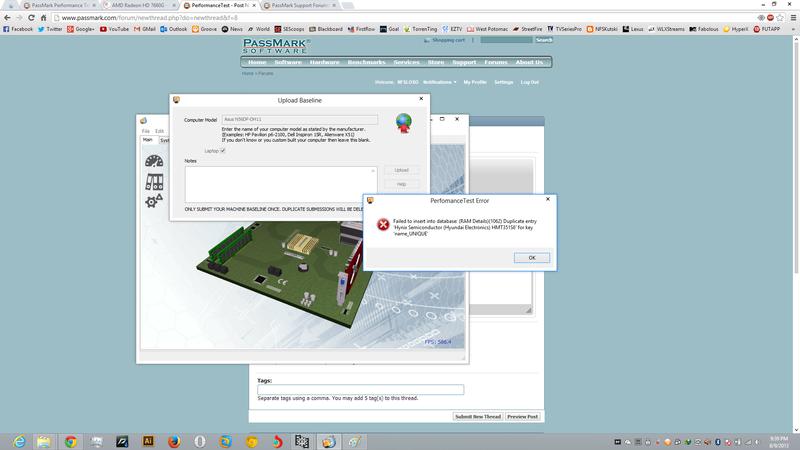Open the File menu in PerformanceTest
This screenshot has width=800, height=450.
point(146,131)
